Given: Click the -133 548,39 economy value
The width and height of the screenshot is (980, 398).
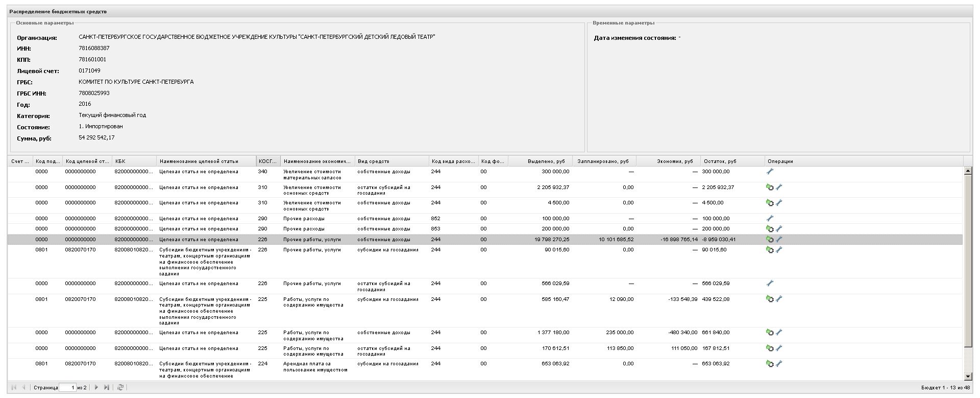Looking at the screenshot, I should pos(682,299).
